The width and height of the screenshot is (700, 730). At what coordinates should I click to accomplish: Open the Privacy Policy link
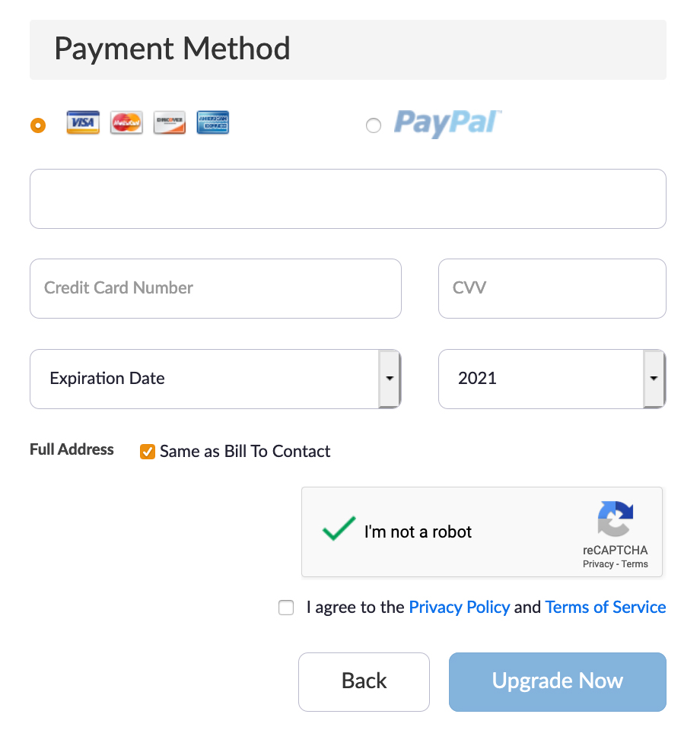[459, 607]
